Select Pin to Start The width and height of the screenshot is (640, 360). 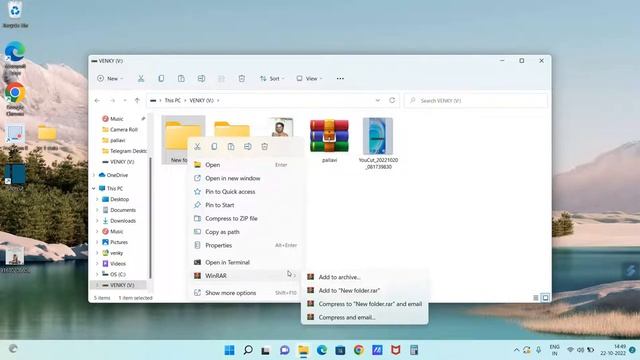[246, 205]
